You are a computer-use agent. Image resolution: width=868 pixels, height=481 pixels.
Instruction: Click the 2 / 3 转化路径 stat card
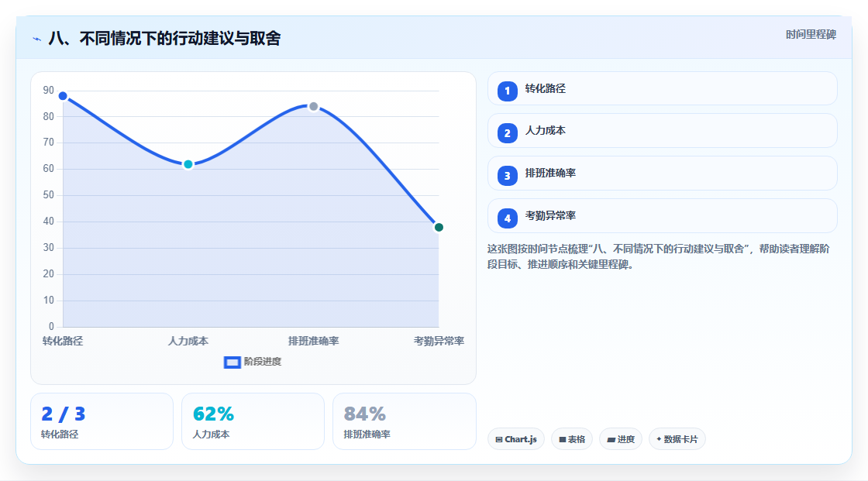point(102,421)
